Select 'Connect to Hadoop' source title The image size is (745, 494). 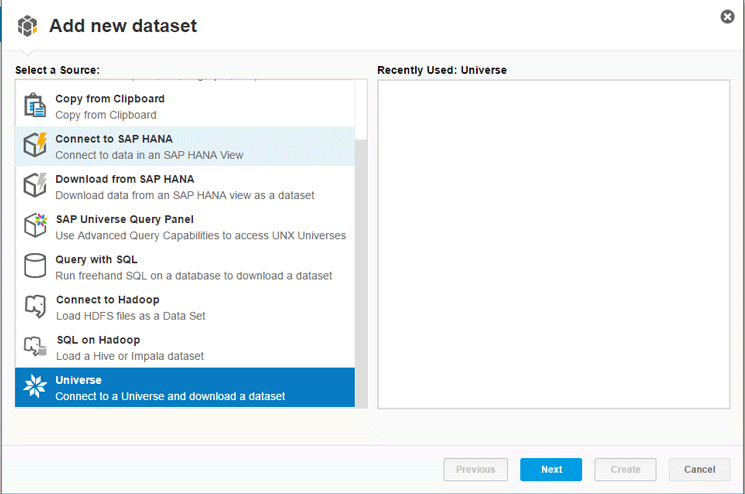coord(107,300)
